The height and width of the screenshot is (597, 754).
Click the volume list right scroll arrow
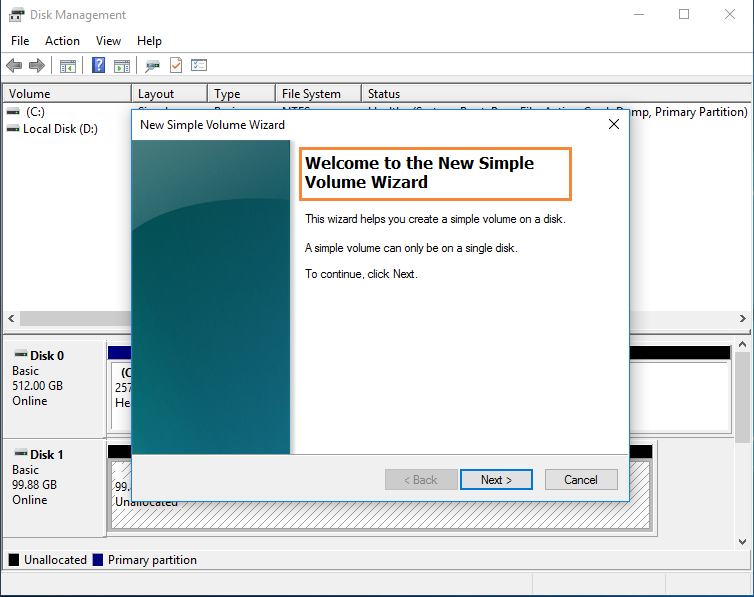coord(742,318)
